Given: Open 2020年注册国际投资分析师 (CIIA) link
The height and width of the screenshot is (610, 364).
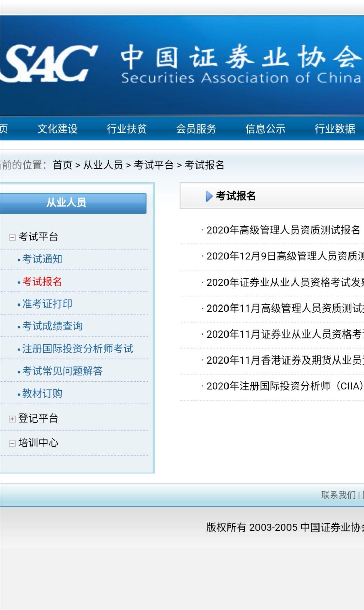Looking at the screenshot, I should pyautogui.click(x=285, y=386).
